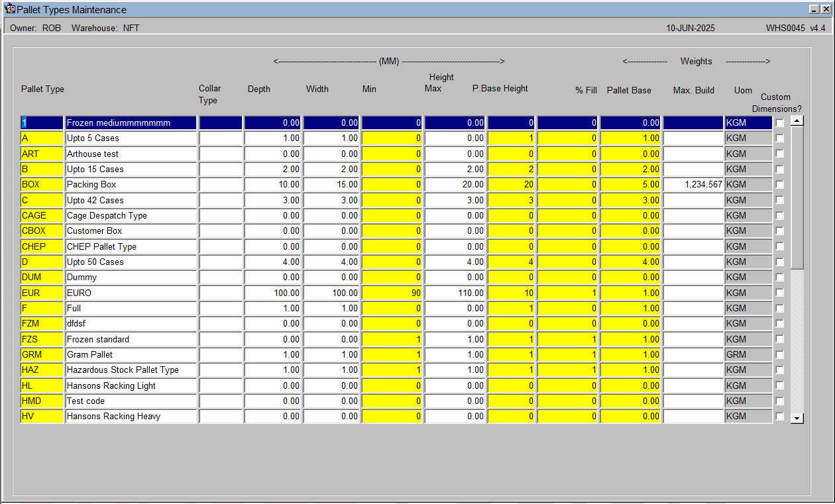The image size is (835, 504).
Task: Enable Custom Dimensions for EUR pallet
Action: (779, 293)
